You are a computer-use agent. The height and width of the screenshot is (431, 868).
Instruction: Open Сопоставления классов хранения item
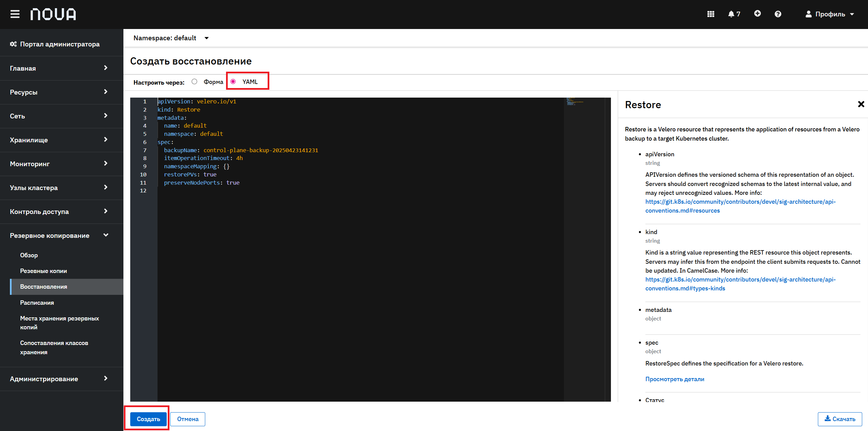click(x=54, y=347)
